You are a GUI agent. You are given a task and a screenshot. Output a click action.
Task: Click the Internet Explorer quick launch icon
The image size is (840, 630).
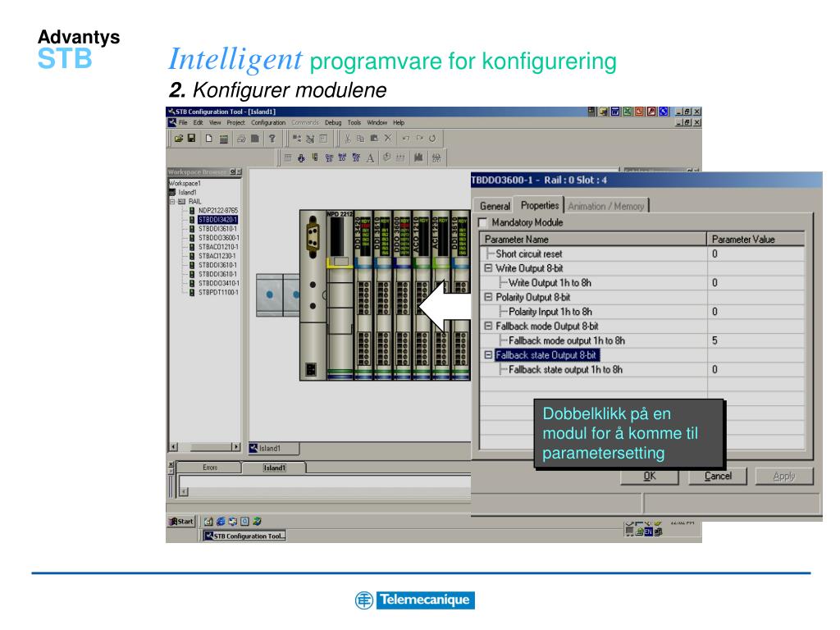point(220,521)
